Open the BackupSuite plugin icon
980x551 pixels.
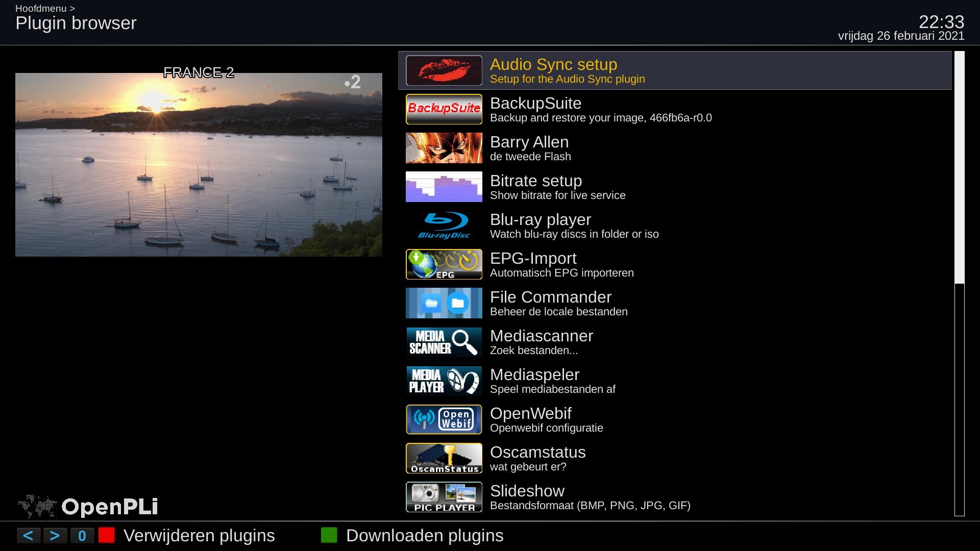pyautogui.click(x=444, y=109)
